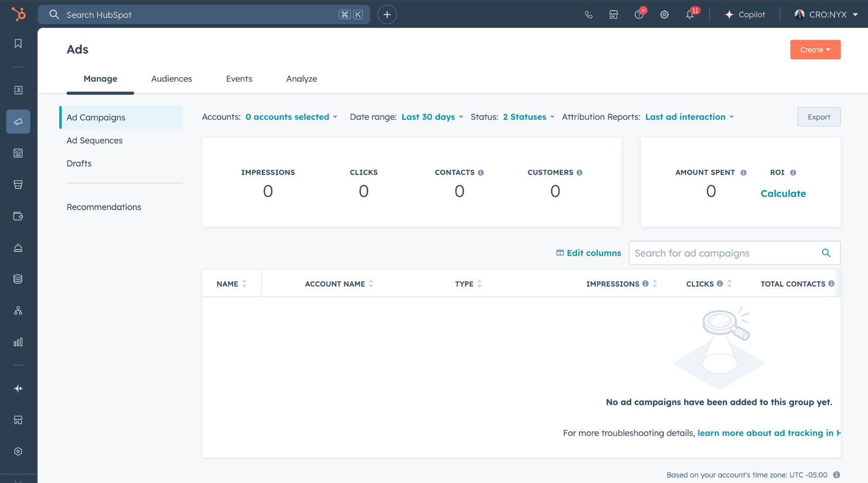Image resolution: width=868 pixels, height=483 pixels.
Task: Click the Export button
Action: [x=819, y=117]
